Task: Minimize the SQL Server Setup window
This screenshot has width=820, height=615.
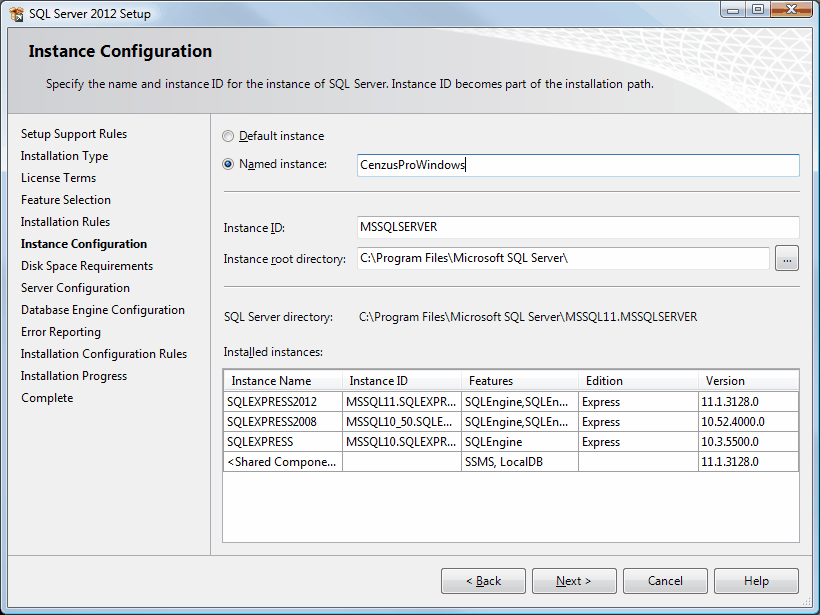Action: [733, 10]
